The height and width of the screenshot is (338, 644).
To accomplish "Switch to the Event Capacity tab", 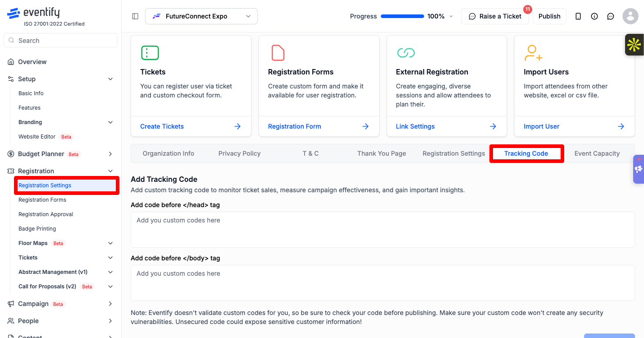I will pyautogui.click(x=597, y=153).
